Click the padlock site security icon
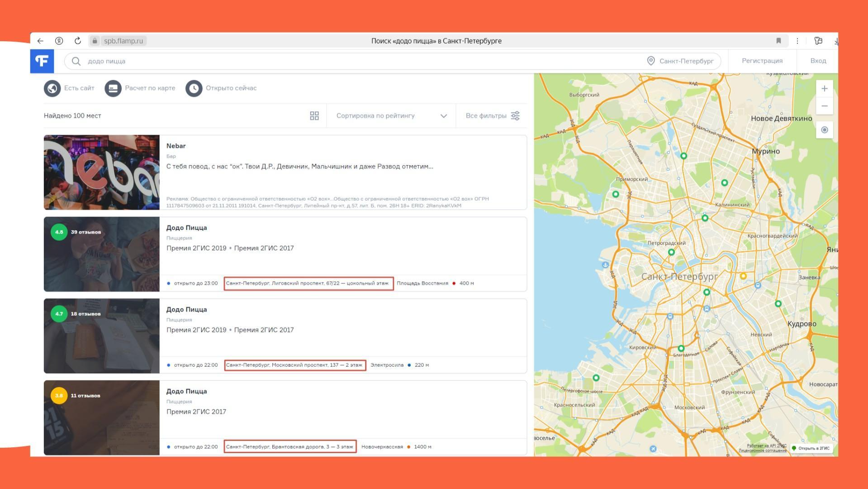The height and width of the screenshot is (489, 868). point(95,41)
